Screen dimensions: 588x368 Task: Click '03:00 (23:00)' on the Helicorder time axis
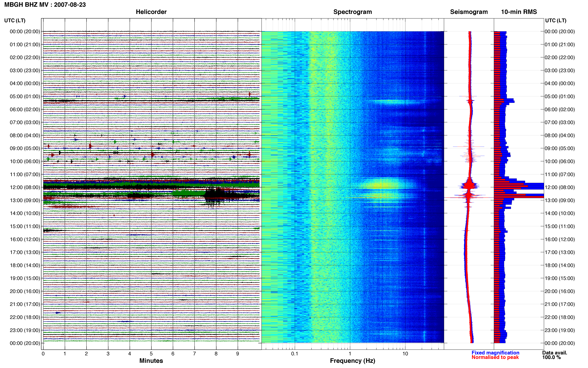[25, 71]
